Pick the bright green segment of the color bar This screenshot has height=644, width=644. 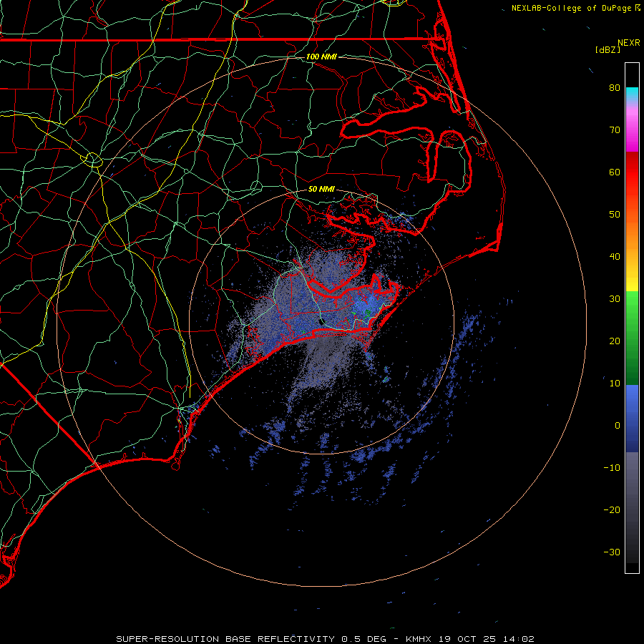(x=632, y=306)
